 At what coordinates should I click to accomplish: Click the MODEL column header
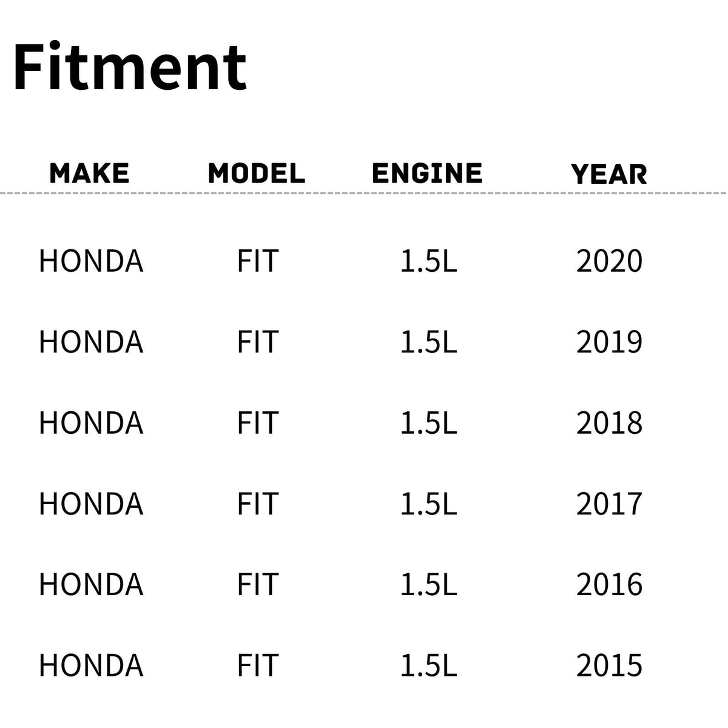256,174
